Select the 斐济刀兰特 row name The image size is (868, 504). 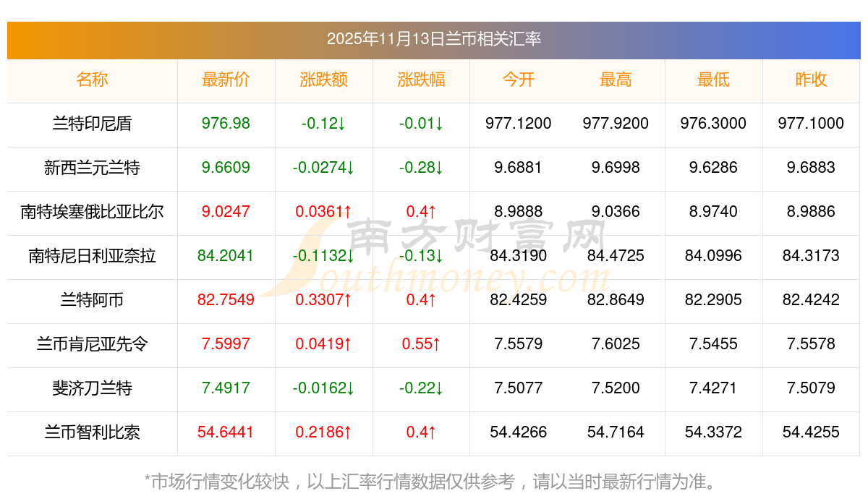click(x=92, y=389)
